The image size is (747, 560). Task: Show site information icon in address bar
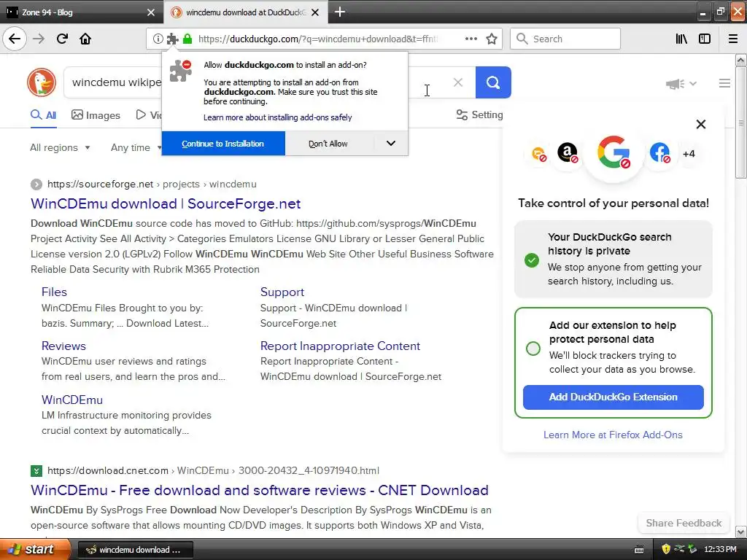click(x=158, y=39)
